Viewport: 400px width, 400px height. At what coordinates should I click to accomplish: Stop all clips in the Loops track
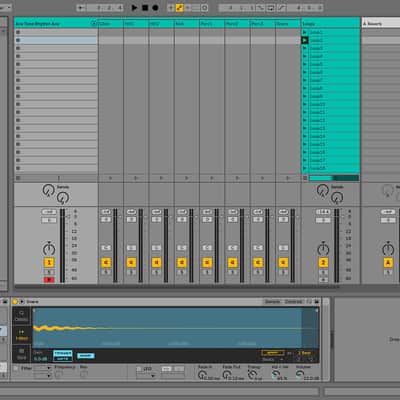click(305, 178)
